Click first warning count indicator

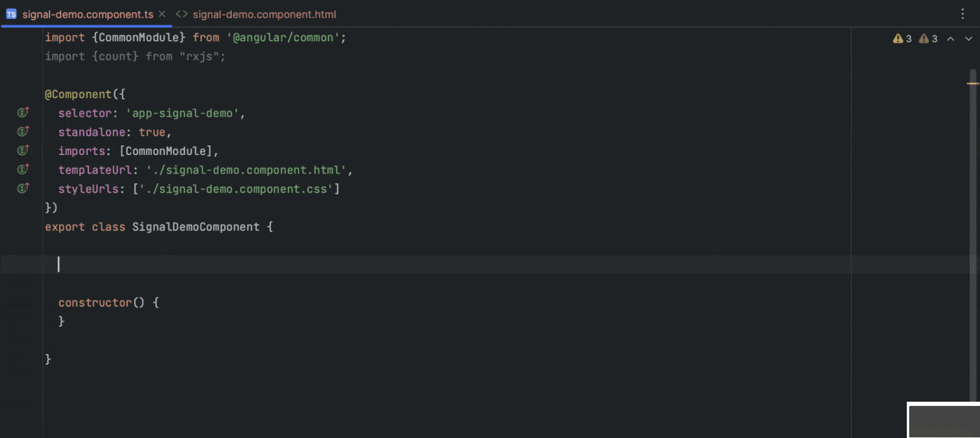[902, 39]
